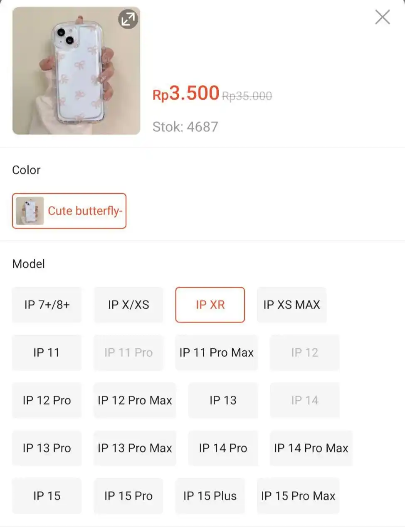405x532 pixels.
Task: Select the IP 11 Pro Max option
Action: (216, 352)
